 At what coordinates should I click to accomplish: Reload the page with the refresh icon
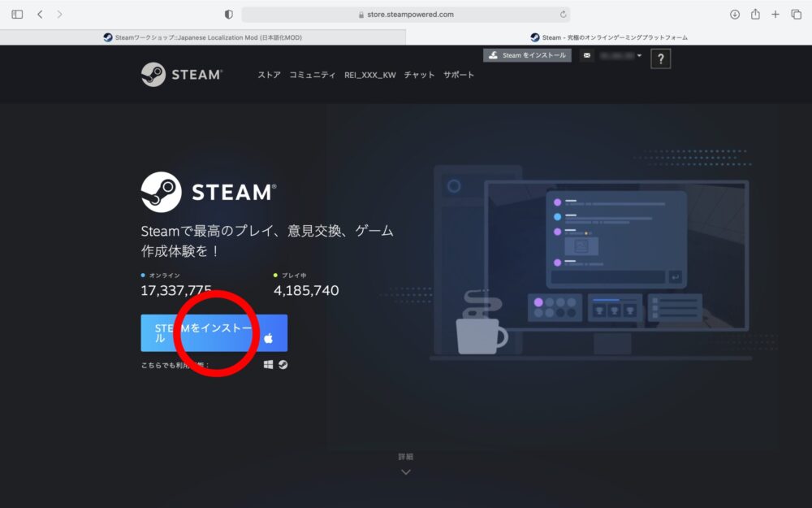(x=563, y=15)
